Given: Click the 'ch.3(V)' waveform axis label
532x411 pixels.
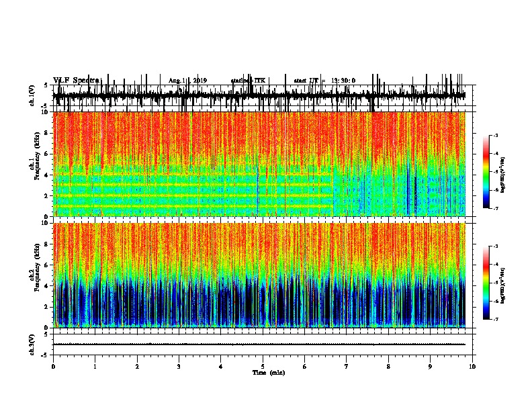Looking at the screenshot, I should point(32,345).
